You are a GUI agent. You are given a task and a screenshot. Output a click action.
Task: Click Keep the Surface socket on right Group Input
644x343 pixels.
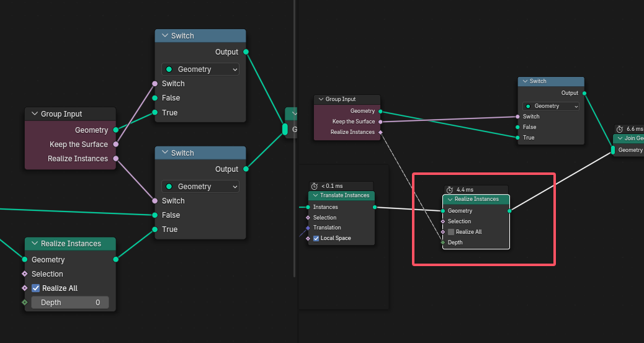click(x=380, y=122)
